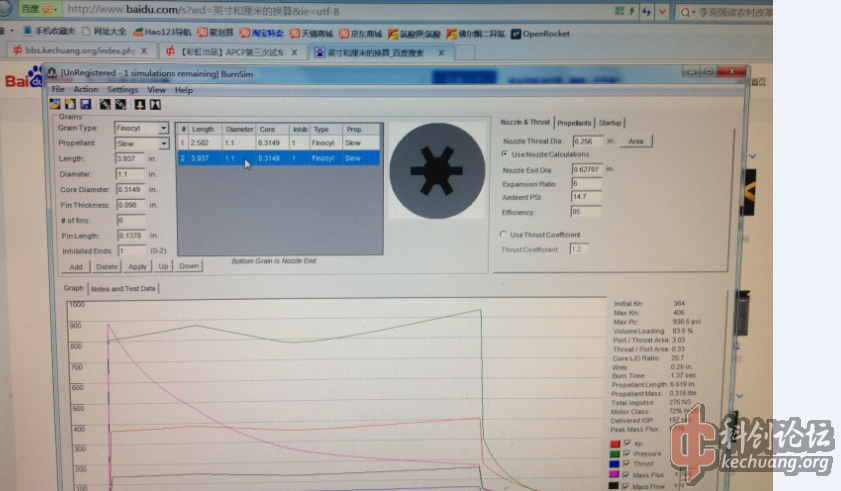Toggle the Mass Flow graph checkbox

[625, 486]
